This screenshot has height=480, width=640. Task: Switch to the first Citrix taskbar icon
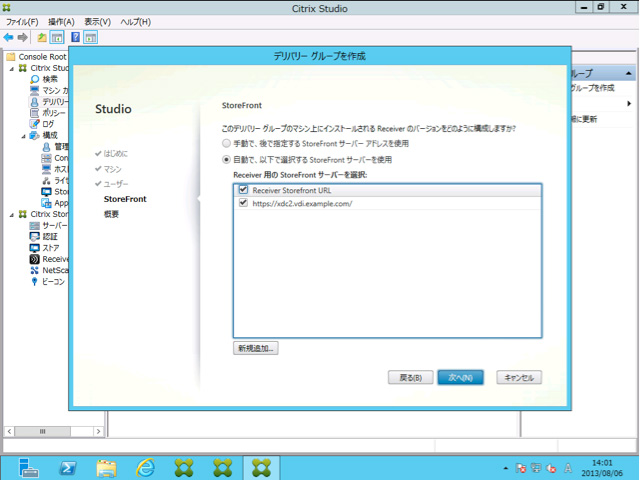pyautogui.click(x=184, y=468)
